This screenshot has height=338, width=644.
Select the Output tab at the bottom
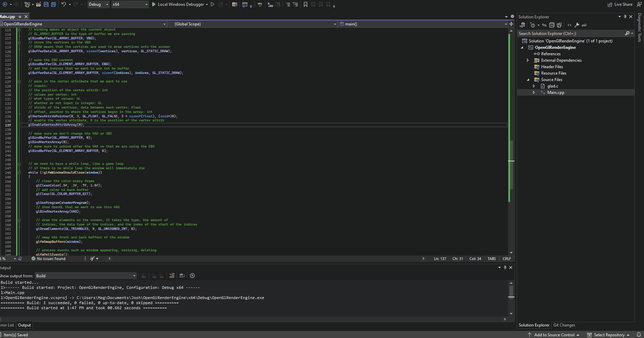coord(24,325)
